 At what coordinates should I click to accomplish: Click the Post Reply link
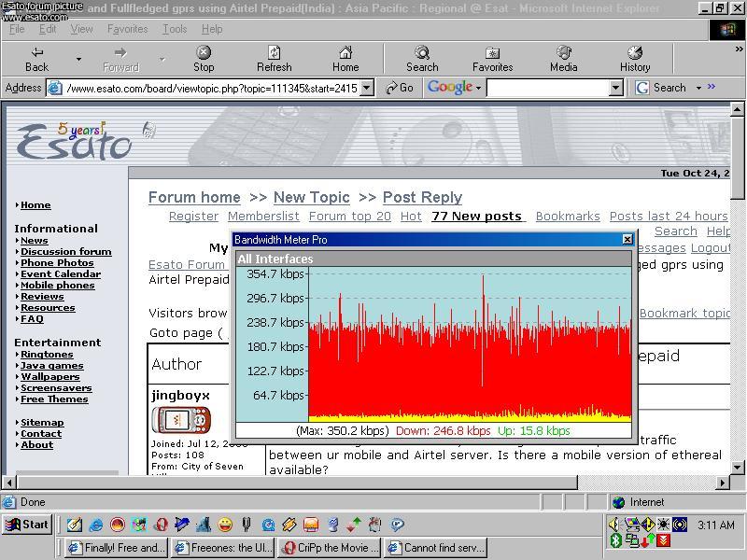(x=423, y=197)
